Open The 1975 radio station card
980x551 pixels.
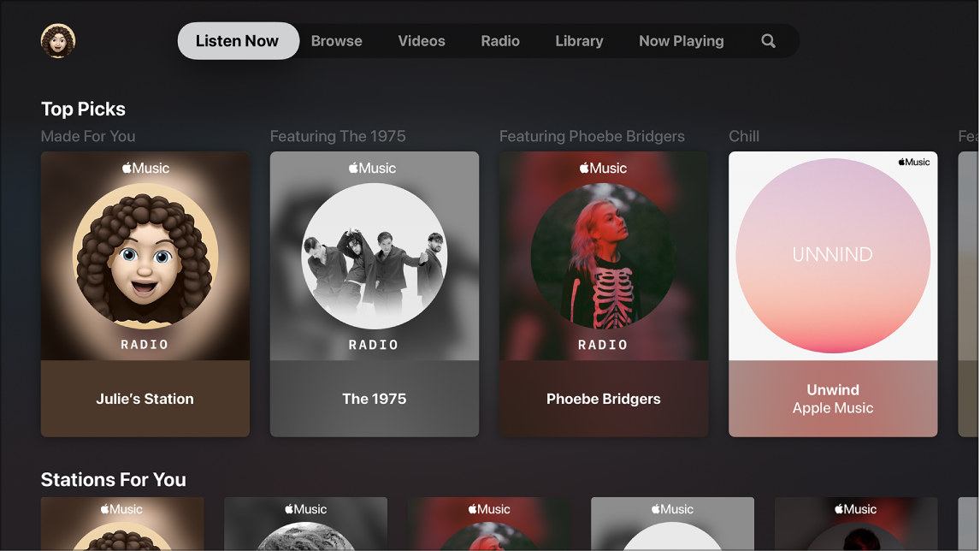pyautogui.click(x=374, y=293)
